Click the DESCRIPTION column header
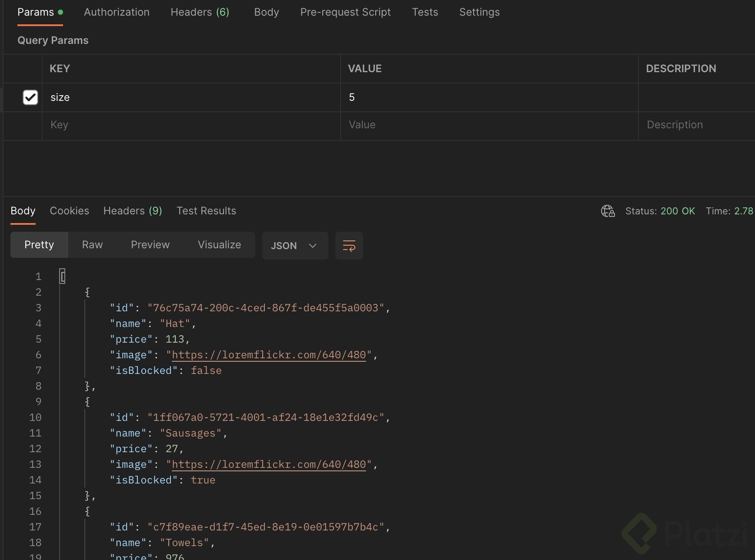The width and height of the screenshot is (755, 560). point(681,69)
